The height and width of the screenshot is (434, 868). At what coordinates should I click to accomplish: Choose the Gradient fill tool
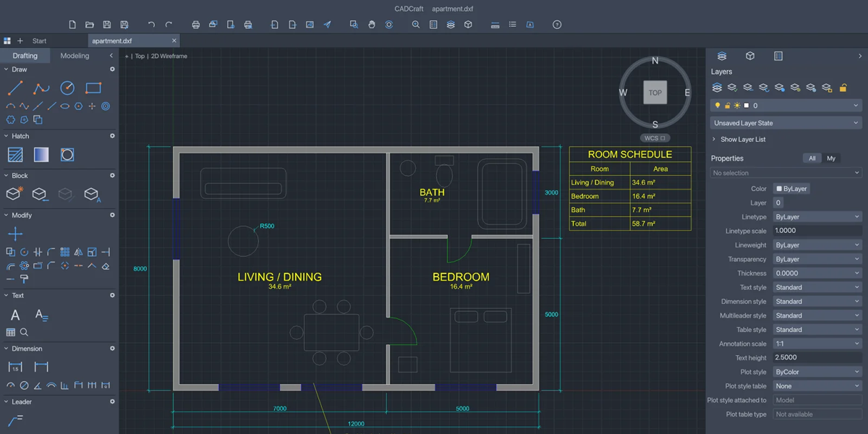click(41, 155)
